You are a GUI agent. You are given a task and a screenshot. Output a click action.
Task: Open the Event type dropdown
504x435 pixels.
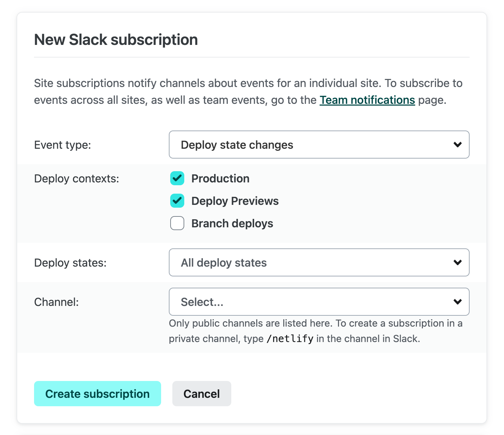click(319, 145)
